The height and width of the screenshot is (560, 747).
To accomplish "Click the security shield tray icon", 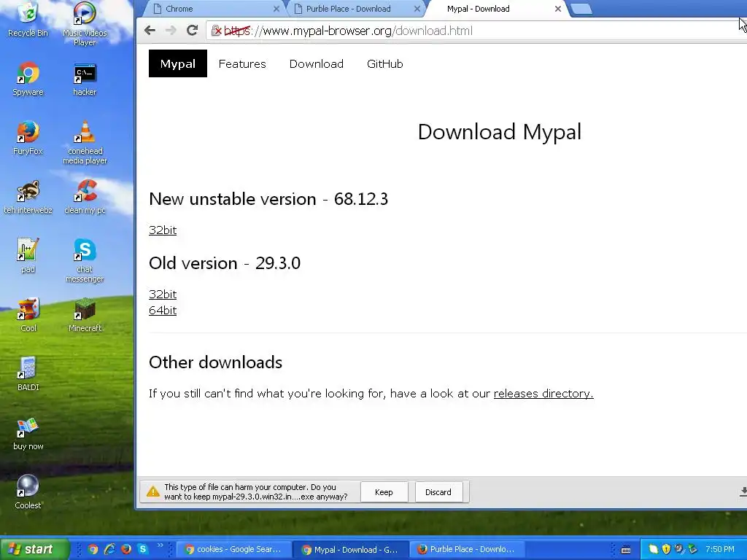I will pos(666,549).
